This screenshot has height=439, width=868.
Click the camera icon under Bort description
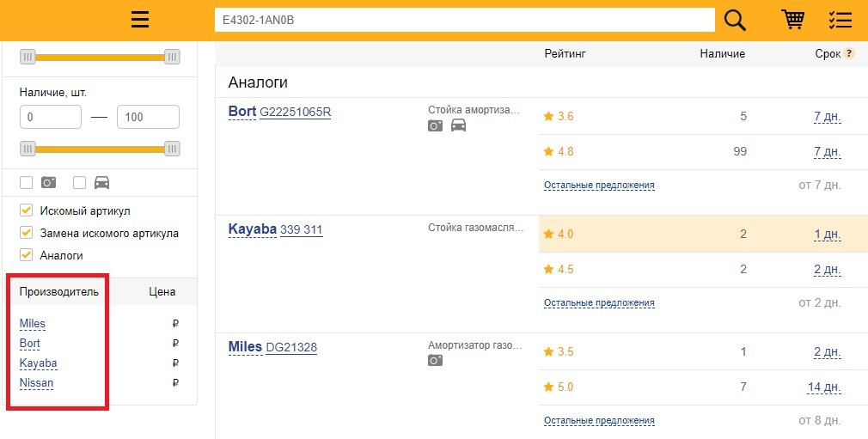tap(435, 125)
